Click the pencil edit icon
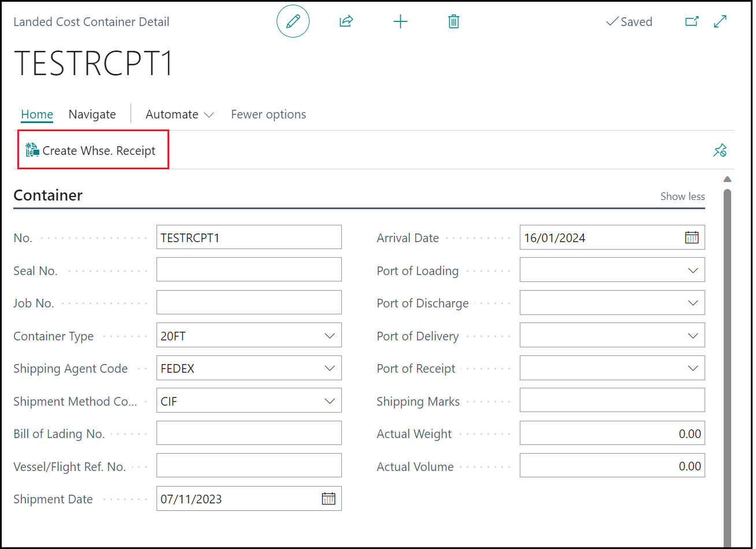756x549 pixels. [x=293, y=22]
